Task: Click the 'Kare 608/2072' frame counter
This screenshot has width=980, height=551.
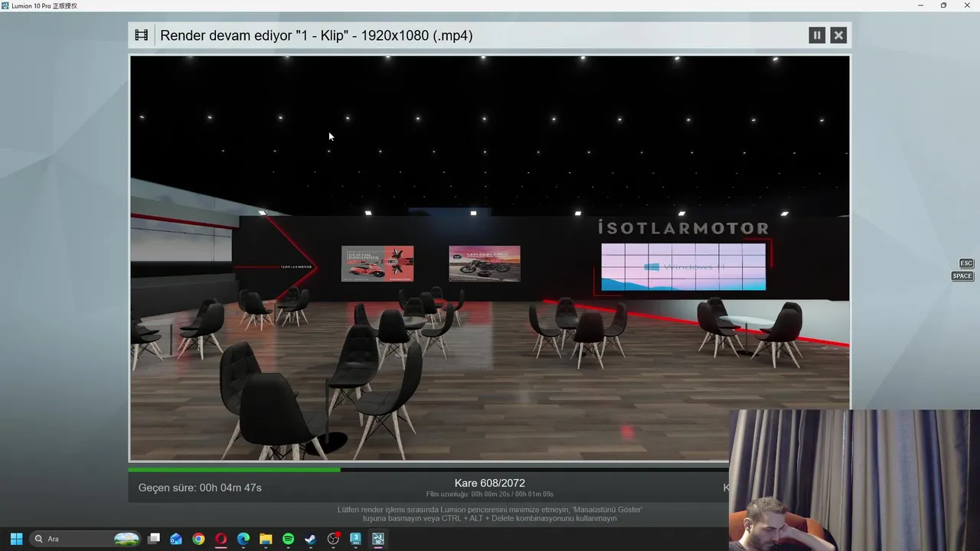Action: [x=490, y=483]
